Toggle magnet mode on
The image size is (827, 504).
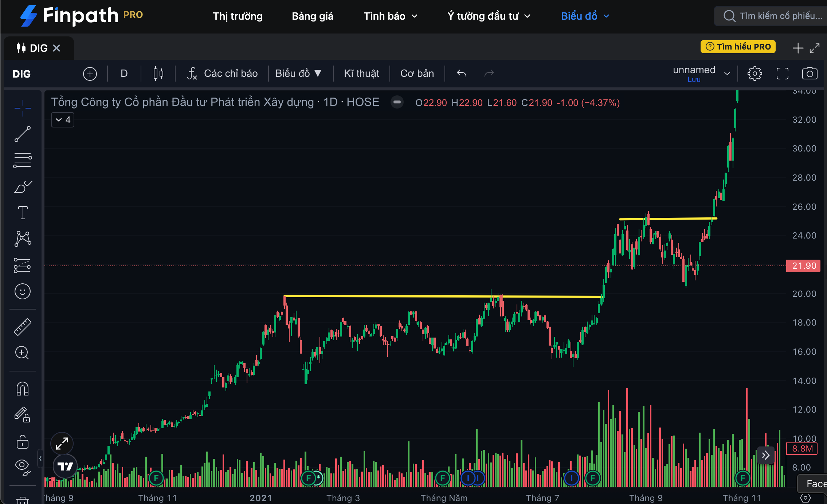pyautogui.click(x=23, y=389)
